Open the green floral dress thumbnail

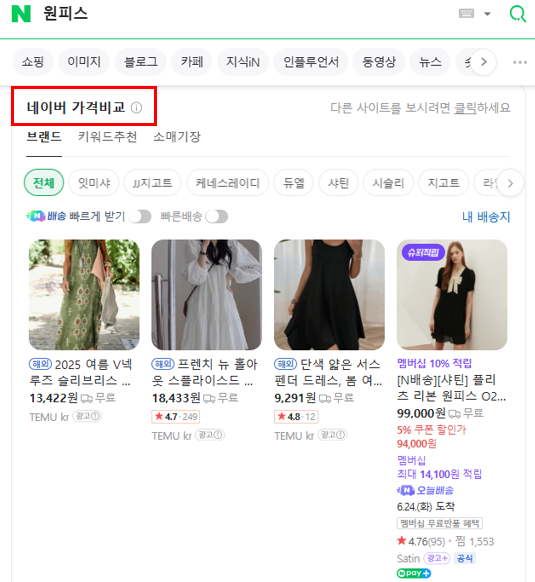(x=84, y=295)
